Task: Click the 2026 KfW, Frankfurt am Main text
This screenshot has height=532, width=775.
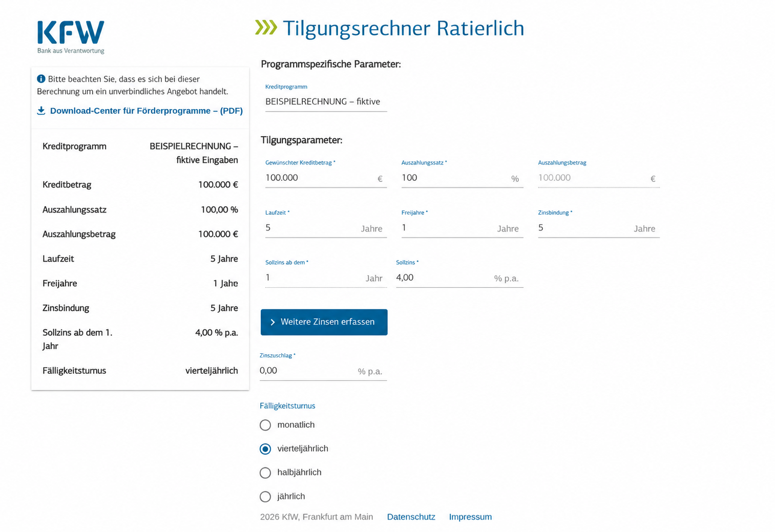Action: (317, 517)
